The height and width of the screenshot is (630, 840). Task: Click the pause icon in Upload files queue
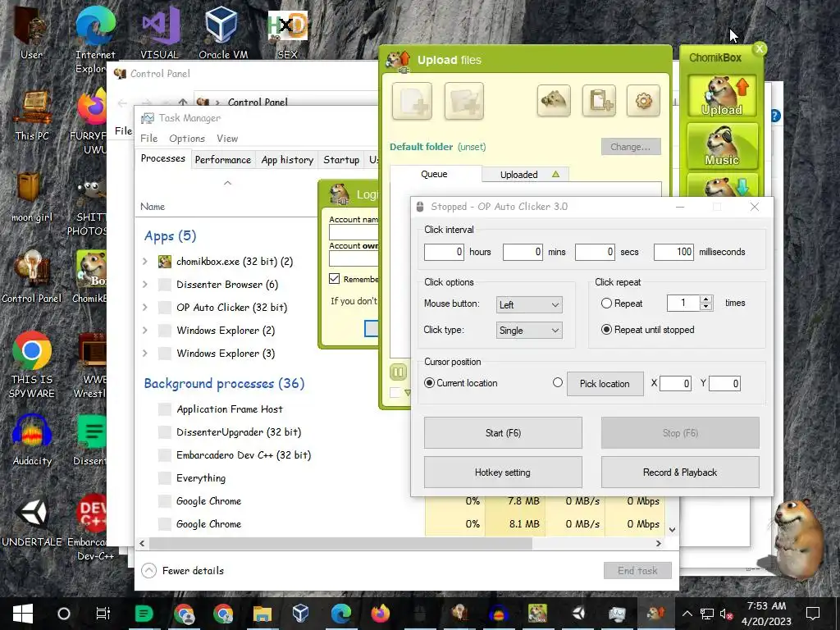(x=398, y=372)
